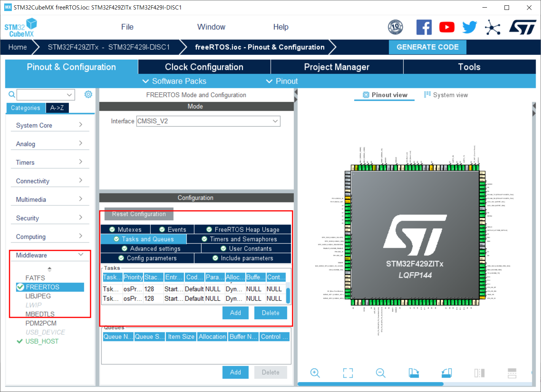Open the Facebook icon link
Image resolution: width=541 pixels, height=392 pixels.
click(424, 27)
